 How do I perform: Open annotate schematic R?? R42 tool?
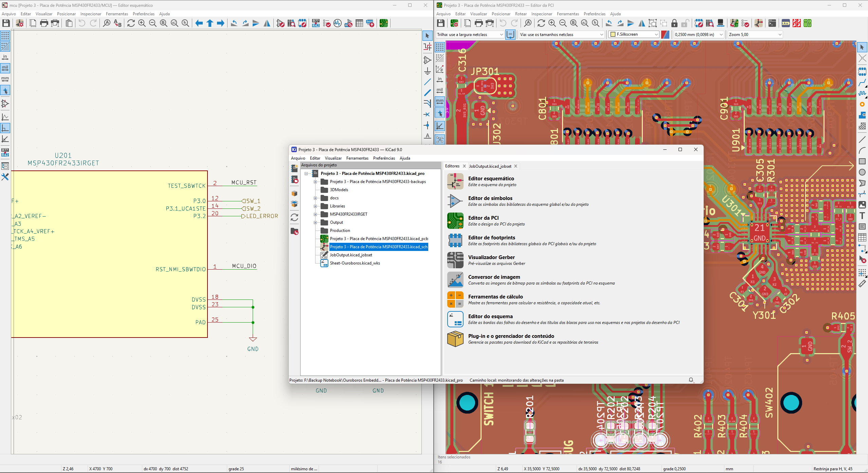tap(316, 23)
